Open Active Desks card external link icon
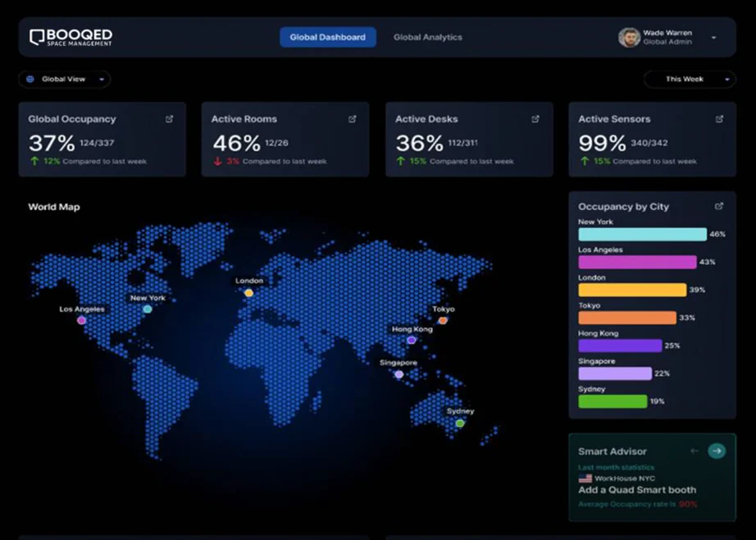756x540 pixels. point(535,119)
